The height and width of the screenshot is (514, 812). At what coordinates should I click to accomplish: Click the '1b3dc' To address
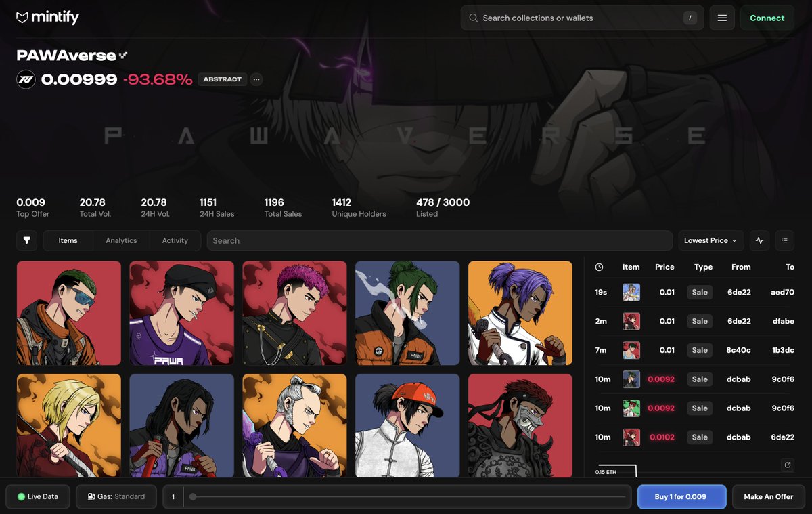point(783,350)
